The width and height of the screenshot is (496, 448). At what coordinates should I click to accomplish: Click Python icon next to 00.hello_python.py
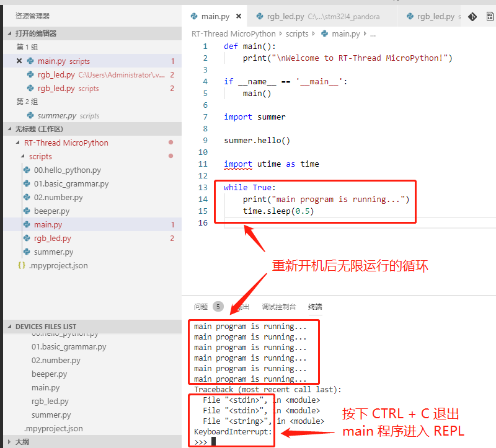coord(26,170)
